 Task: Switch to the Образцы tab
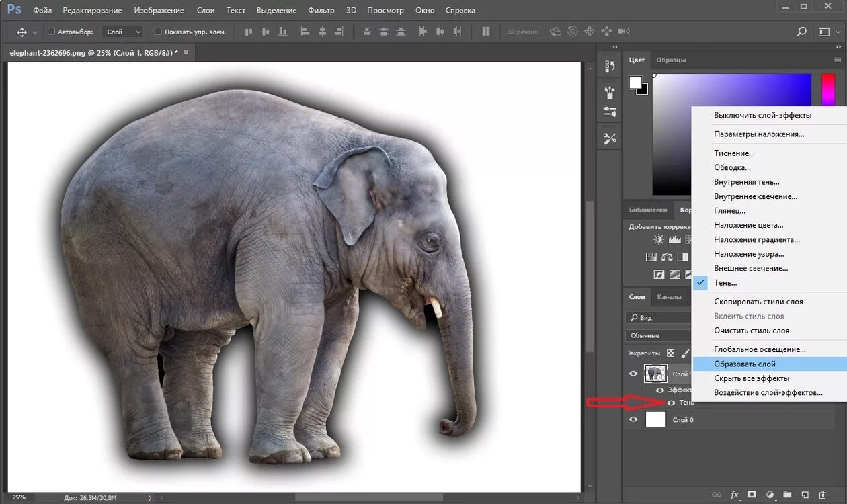[671, 60]
